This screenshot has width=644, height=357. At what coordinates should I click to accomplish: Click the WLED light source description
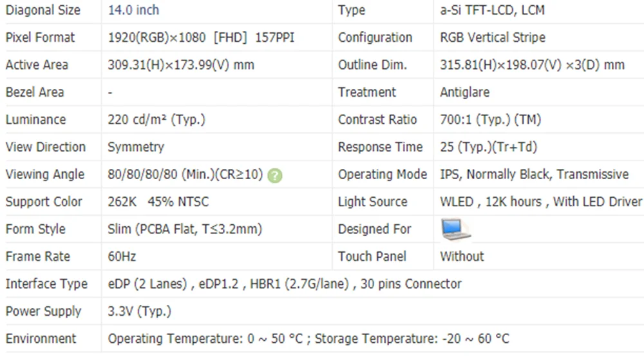click(x=541, y=202)
